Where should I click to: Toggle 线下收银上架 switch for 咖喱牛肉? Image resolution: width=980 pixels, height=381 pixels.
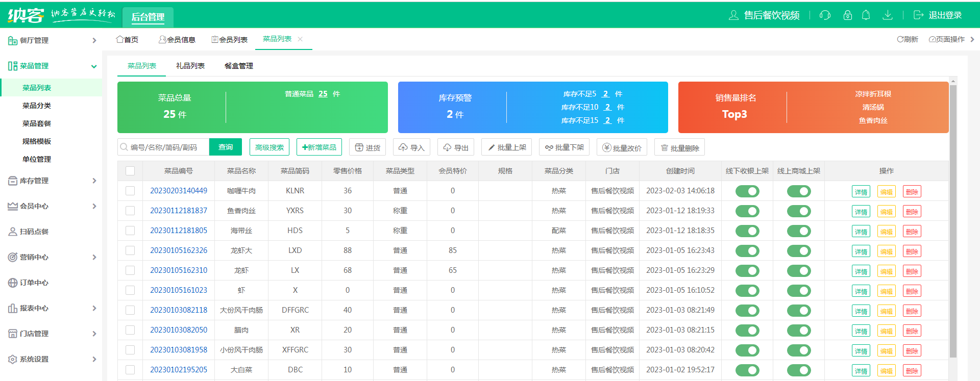pyautogui.click(x=747, y=191)
